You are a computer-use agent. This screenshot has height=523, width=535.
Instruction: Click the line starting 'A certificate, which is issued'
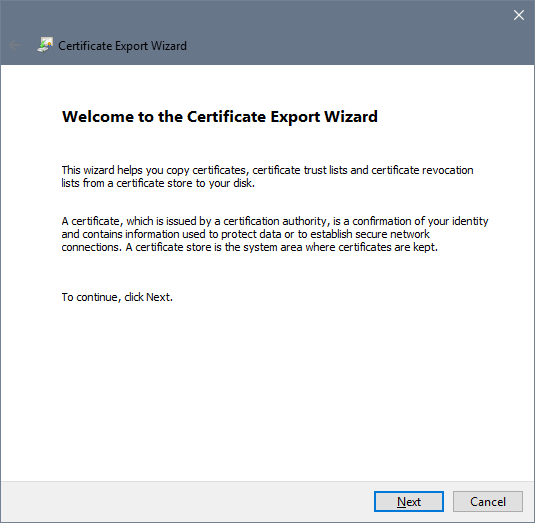coord(275,221)
